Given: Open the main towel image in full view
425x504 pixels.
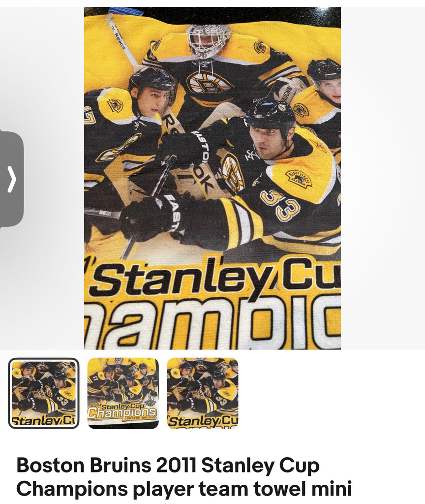Looking at the screenshot, I should pyautogui.click(x=212, y=178).
